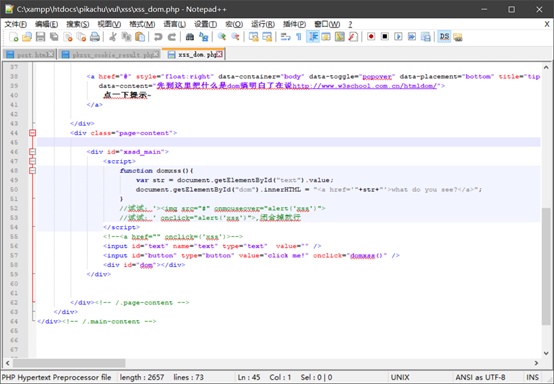Open the 视图(V) menu

point(109,24)
